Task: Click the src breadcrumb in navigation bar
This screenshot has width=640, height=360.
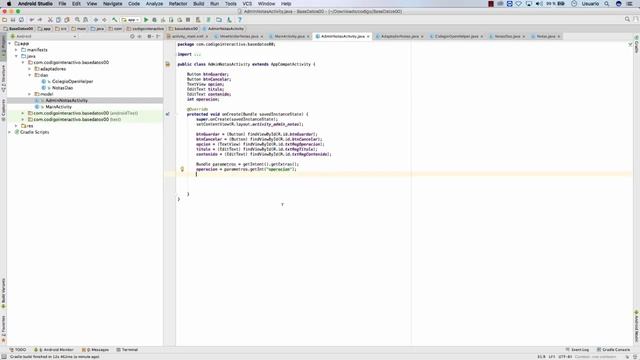Action: (61, 29)
